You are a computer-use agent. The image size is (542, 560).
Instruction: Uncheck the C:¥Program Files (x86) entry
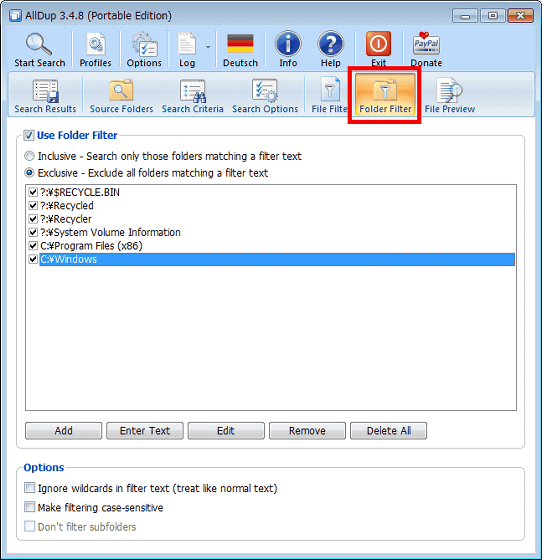[x=33, y=246]
